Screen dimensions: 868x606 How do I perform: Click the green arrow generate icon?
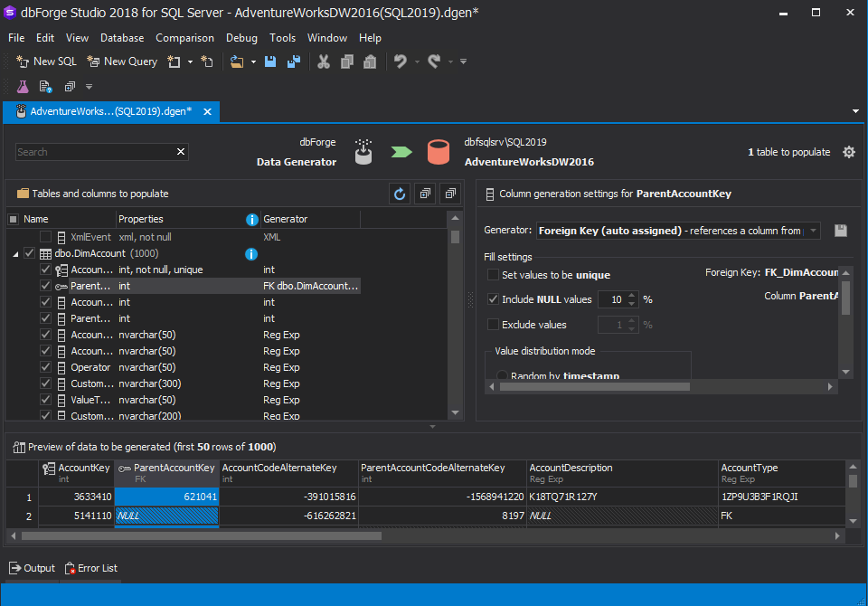click(x=401, y=152)
